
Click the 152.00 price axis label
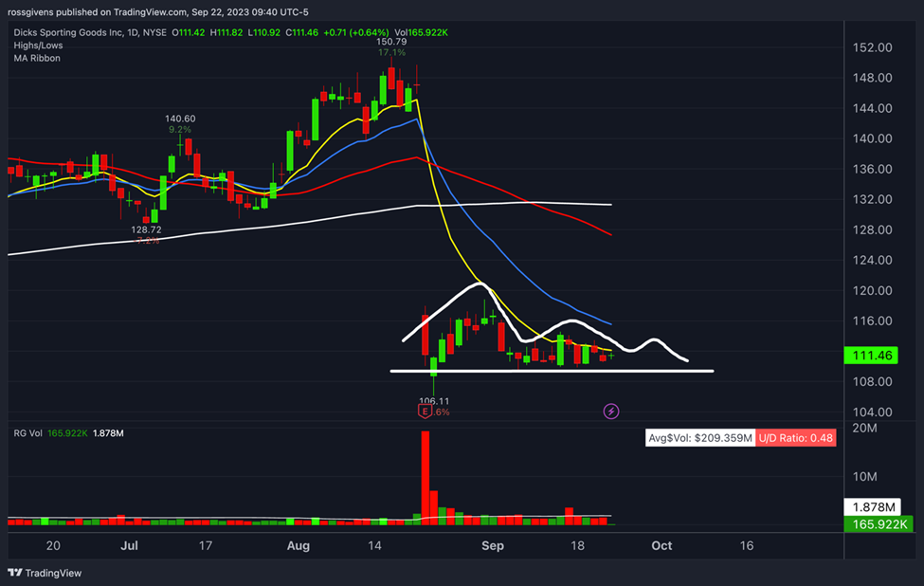pos(872,47)
